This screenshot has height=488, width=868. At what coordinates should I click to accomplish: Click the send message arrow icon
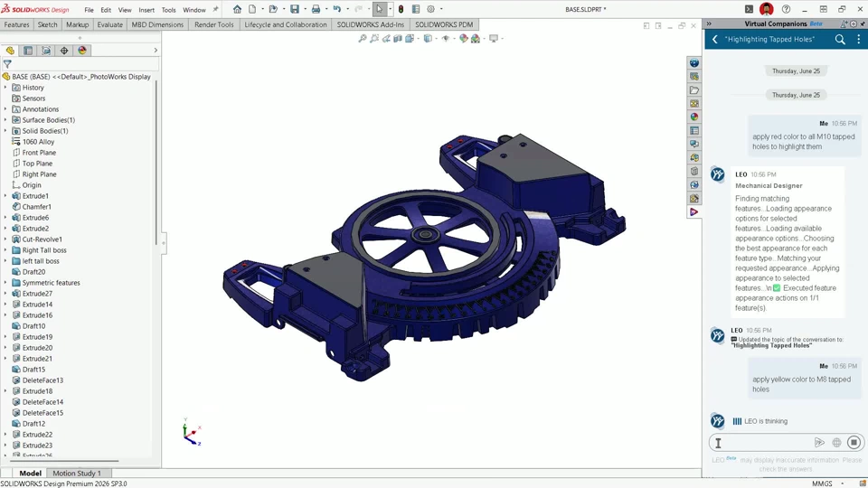(819, 443)
